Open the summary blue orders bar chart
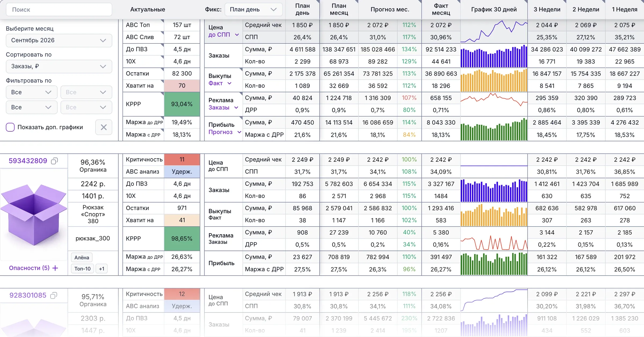644x337 pixels. [494, 55]
